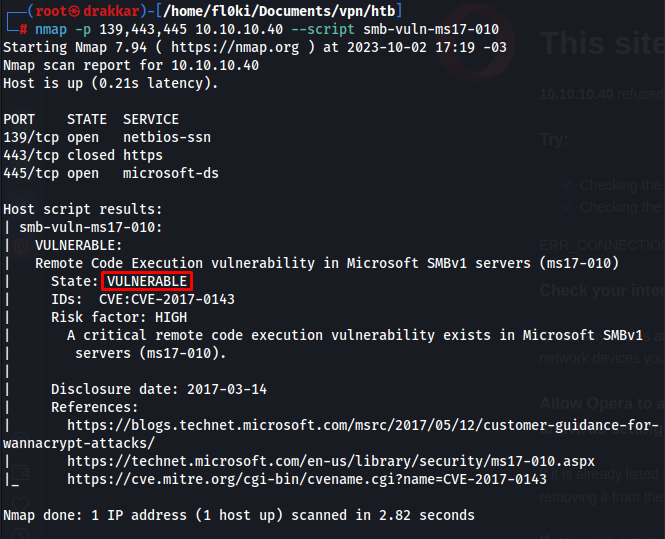The height and width of the screenshot is (539, 665).
Task: Open the technet ms17-010.aspx reference link
Action: click(331, 461)
